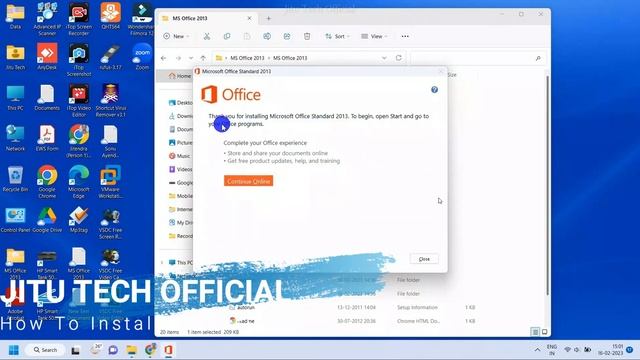This screenshot has height=360, width=640.
Task: Select Home in the navigation pane
Action: [x=180, y=76]
